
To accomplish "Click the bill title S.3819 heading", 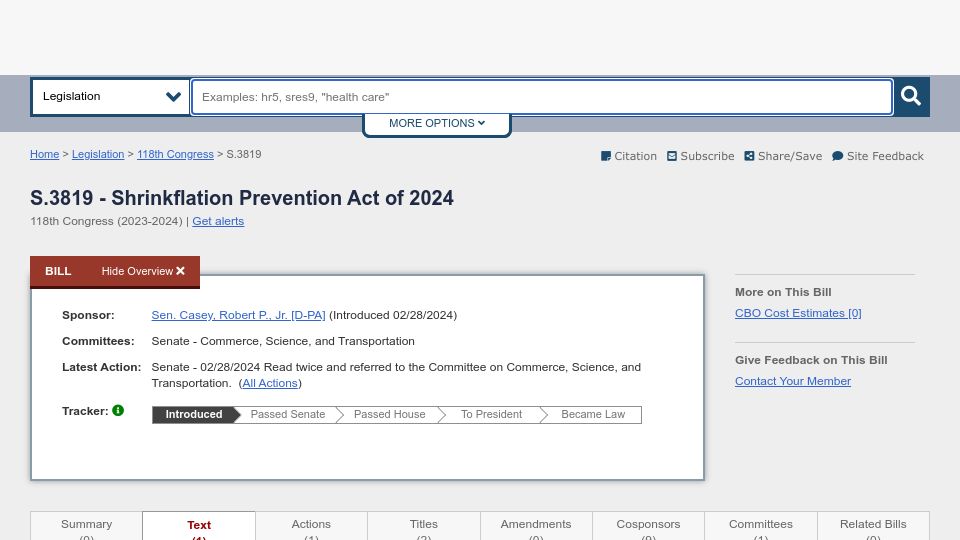I will [x=242, y=198].
